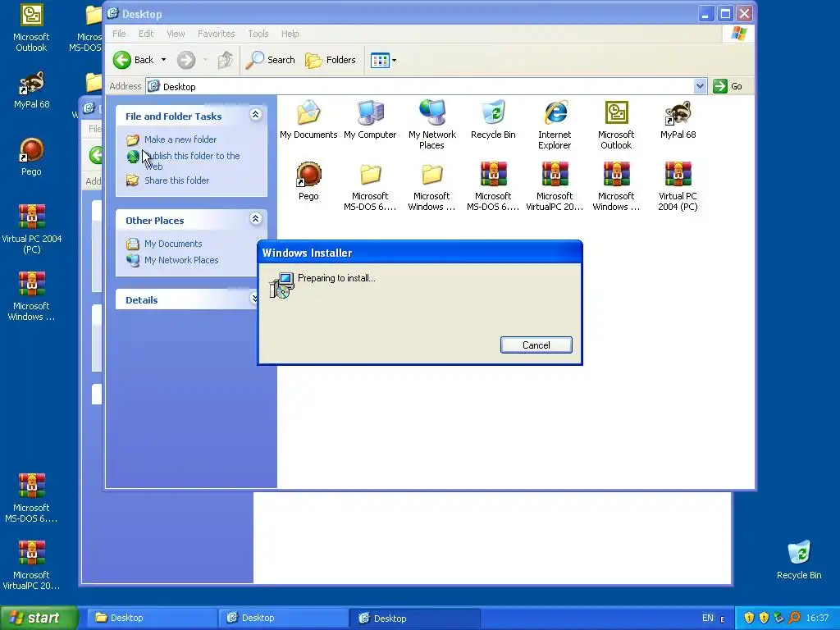Select Virtual PC 2004 (PC) archive in Explorer
Viewport: 840px width, 630px height.
[678, 186]
